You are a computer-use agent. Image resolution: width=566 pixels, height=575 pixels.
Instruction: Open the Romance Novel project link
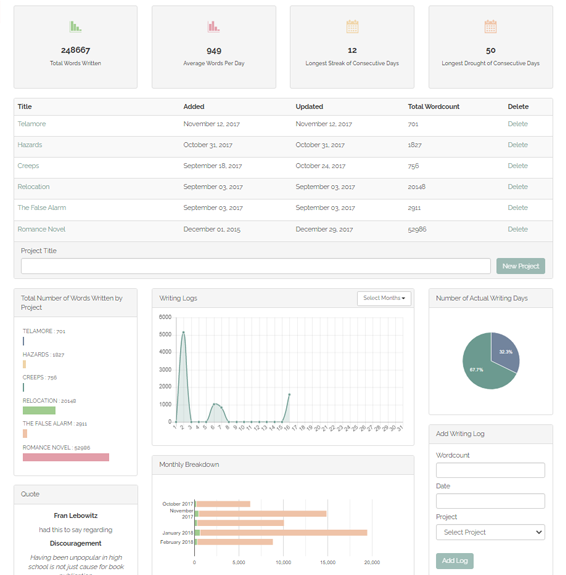41,229
